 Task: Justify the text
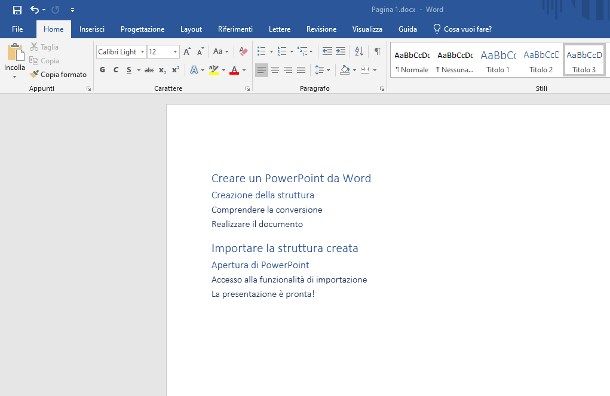[301, 70]
